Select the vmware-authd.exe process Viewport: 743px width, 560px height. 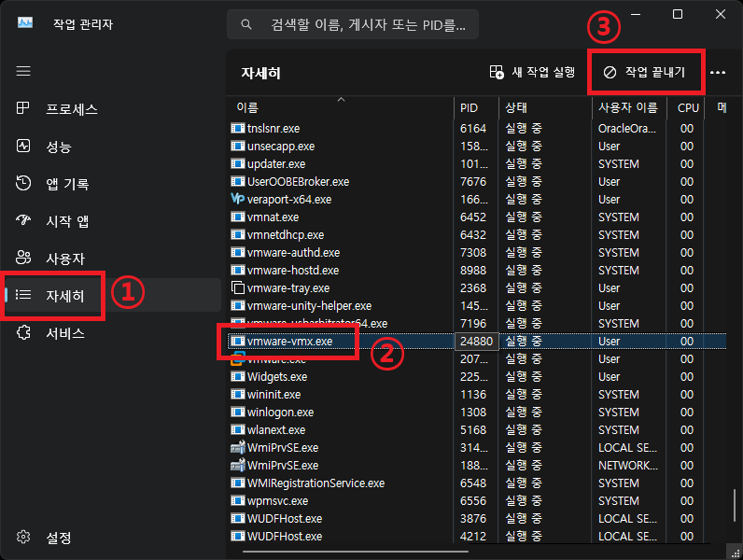pyautogui.click(x=478, y=253)
